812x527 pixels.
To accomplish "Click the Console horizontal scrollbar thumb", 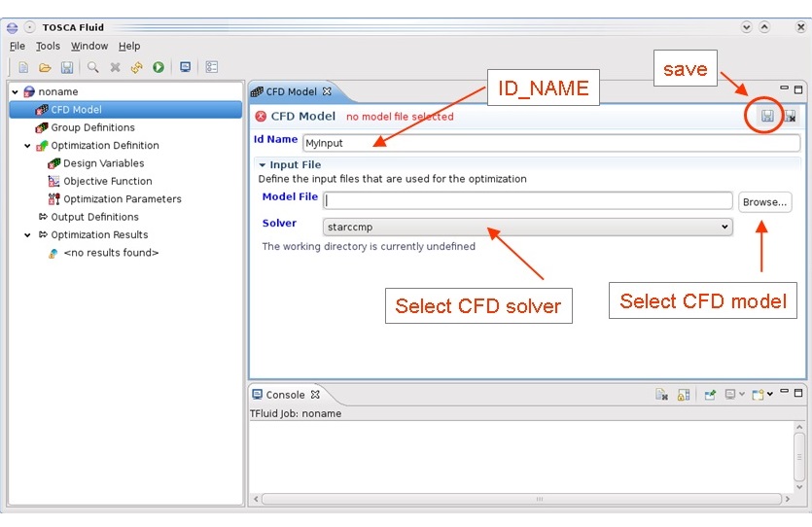I will tap(522, 499).
